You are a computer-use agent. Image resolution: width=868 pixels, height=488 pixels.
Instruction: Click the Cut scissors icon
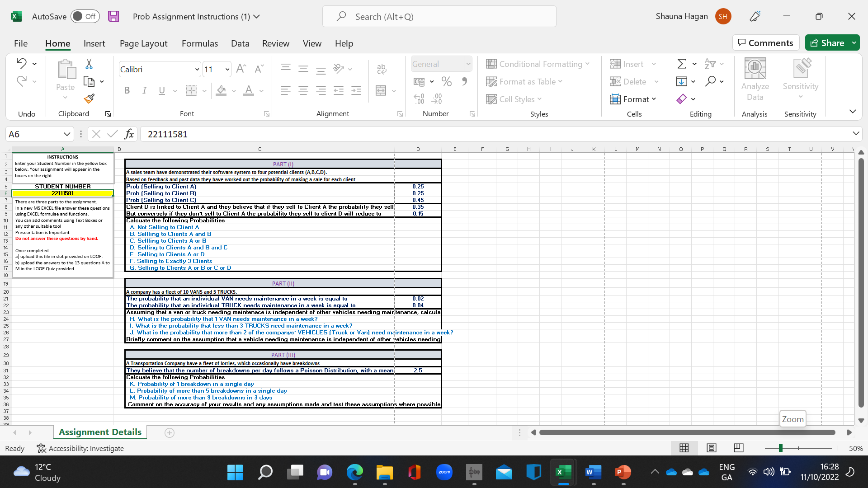click(x=89, y=64)
